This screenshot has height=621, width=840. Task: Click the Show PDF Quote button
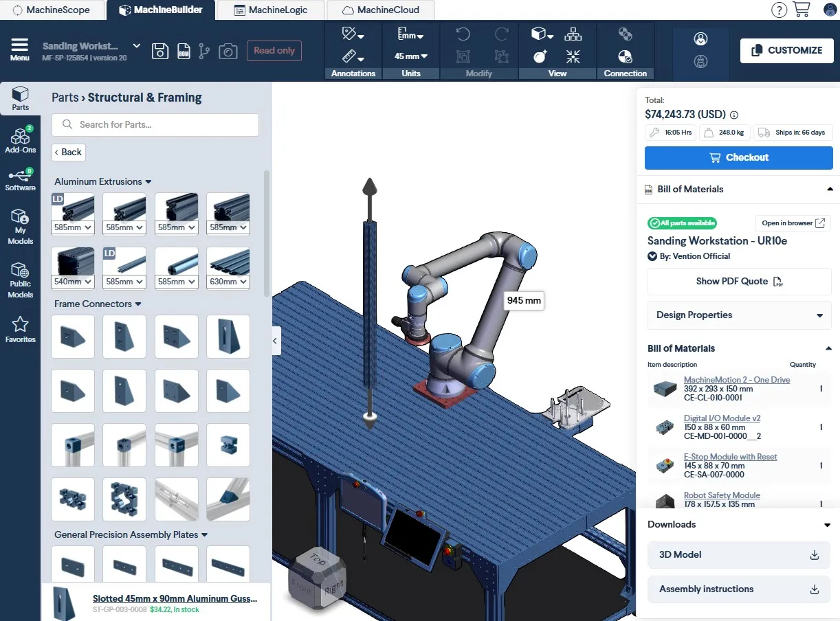tap(739, 281)
